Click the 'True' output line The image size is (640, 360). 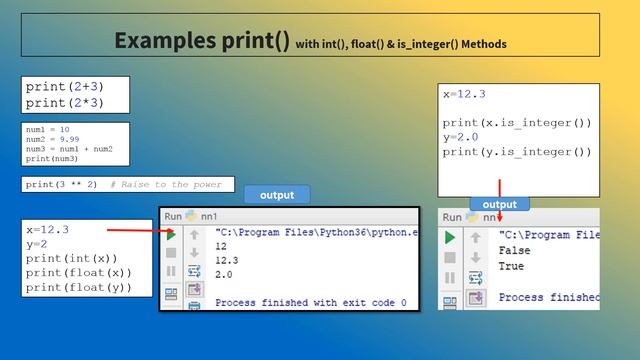click(x=511, y=266)
